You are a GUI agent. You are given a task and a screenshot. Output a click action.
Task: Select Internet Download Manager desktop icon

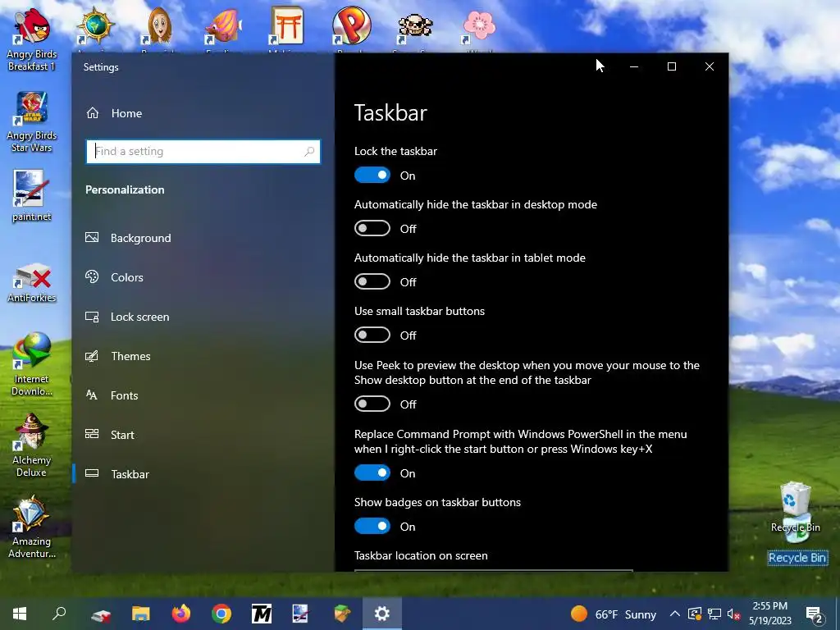click(x=31, y=364)
